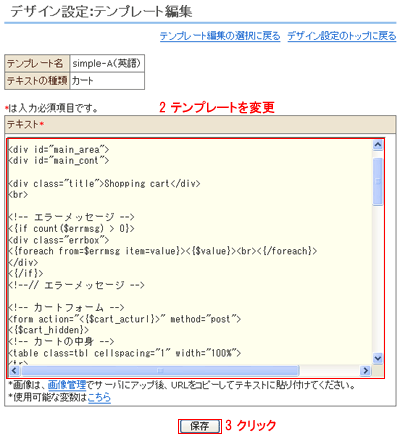Click the カート text type cell
This screenshot has width=400, height=447.
(107, 81)
